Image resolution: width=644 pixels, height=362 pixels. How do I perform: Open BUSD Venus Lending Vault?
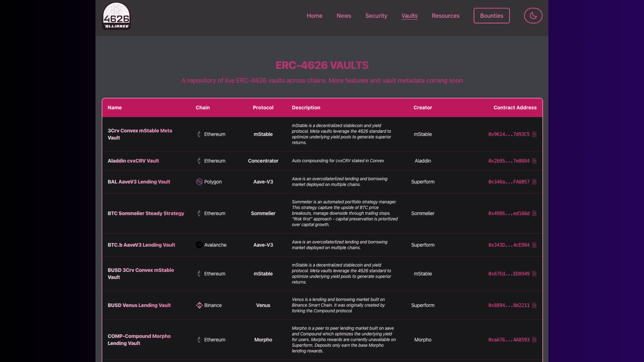[139, 305]
